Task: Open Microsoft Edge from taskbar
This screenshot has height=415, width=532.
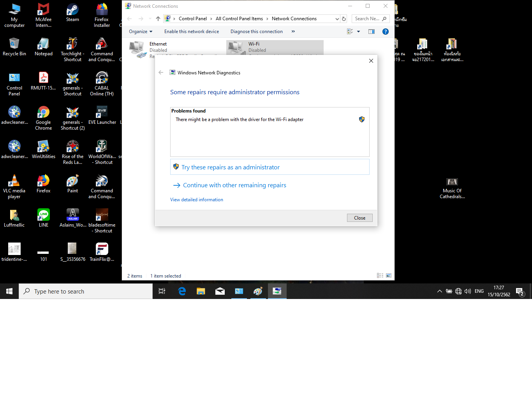Action: 182,291
